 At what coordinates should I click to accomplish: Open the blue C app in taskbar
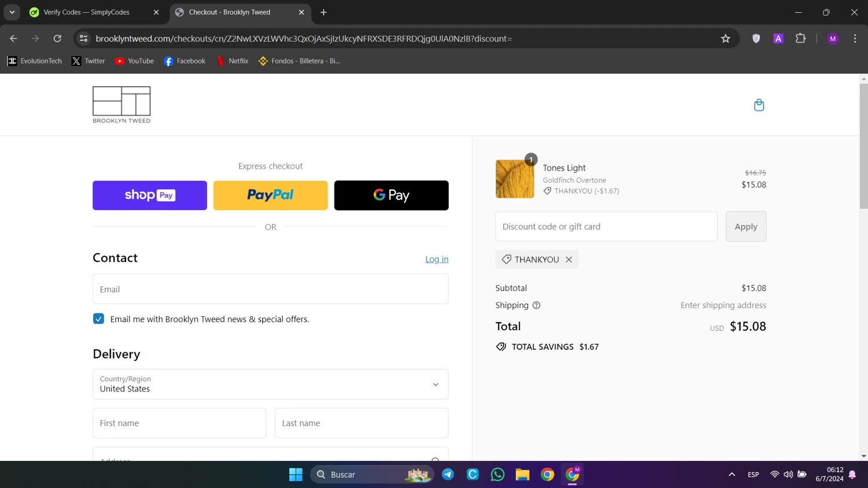[x=473, y=475]
